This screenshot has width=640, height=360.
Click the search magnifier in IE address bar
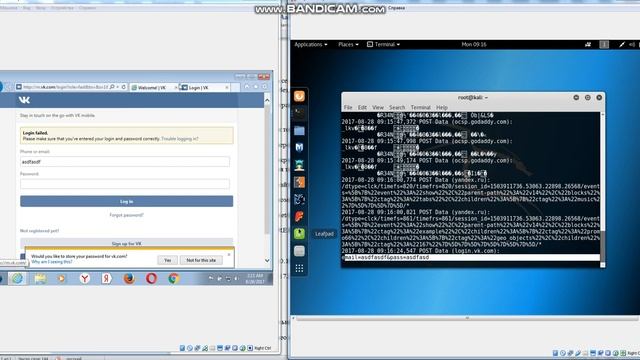coord(112,87)
